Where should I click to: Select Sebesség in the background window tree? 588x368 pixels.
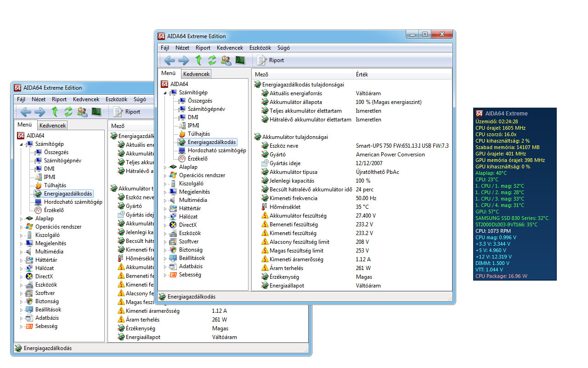coord(46,326)
